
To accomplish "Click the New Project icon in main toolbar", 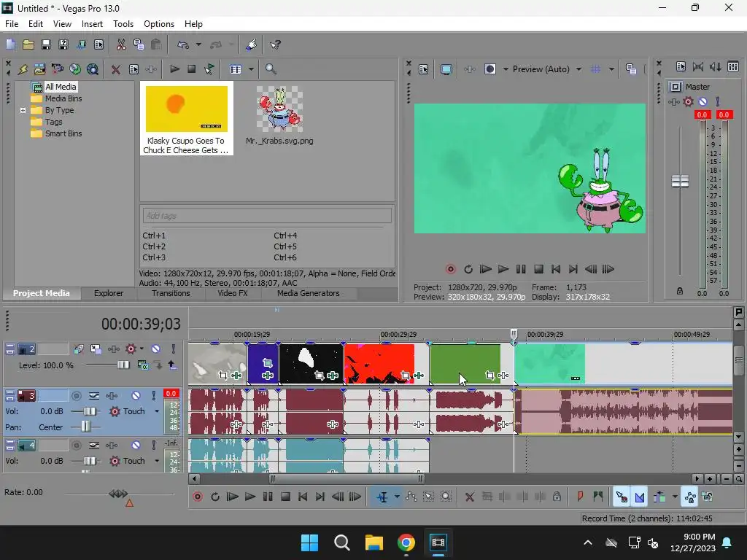I will pyautogui.click(x=10, y=44).
